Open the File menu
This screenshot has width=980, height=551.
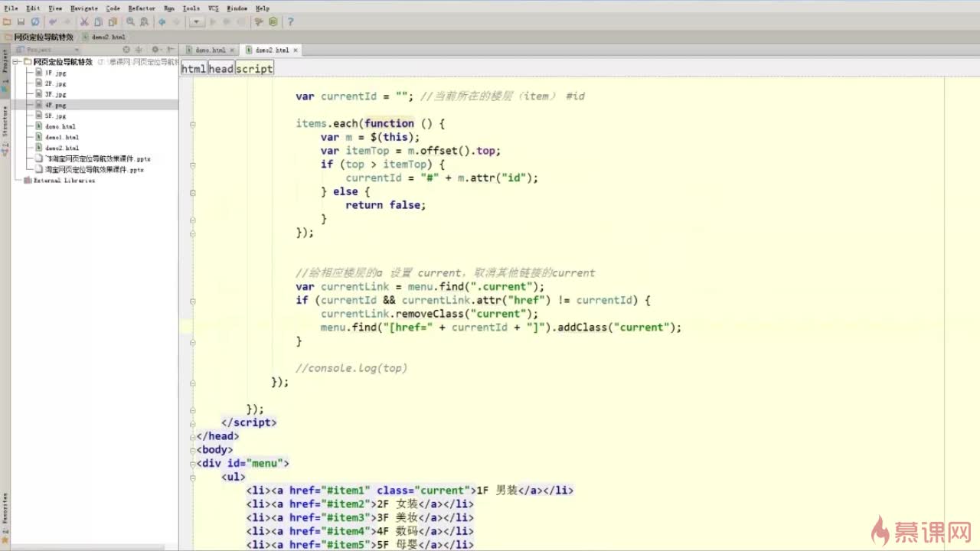[x=11, y=8]
